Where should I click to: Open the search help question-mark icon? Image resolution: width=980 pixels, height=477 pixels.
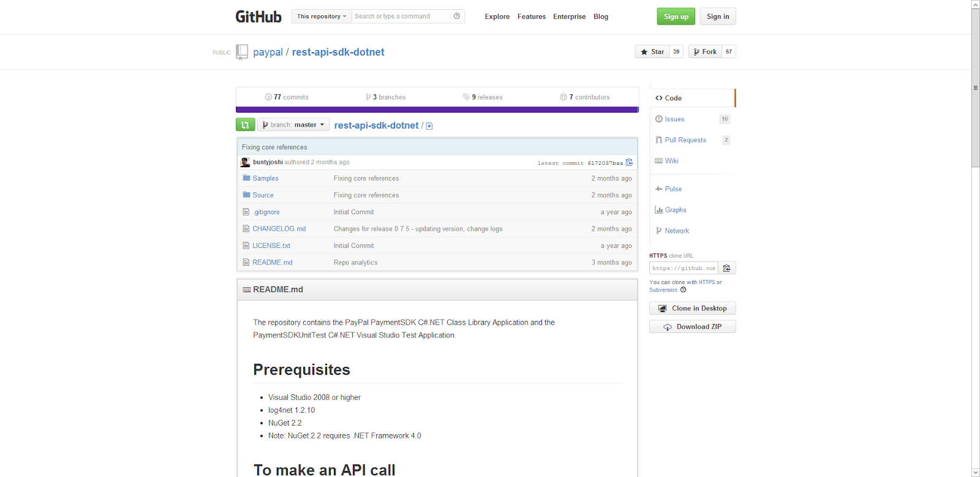pos(457,16)
